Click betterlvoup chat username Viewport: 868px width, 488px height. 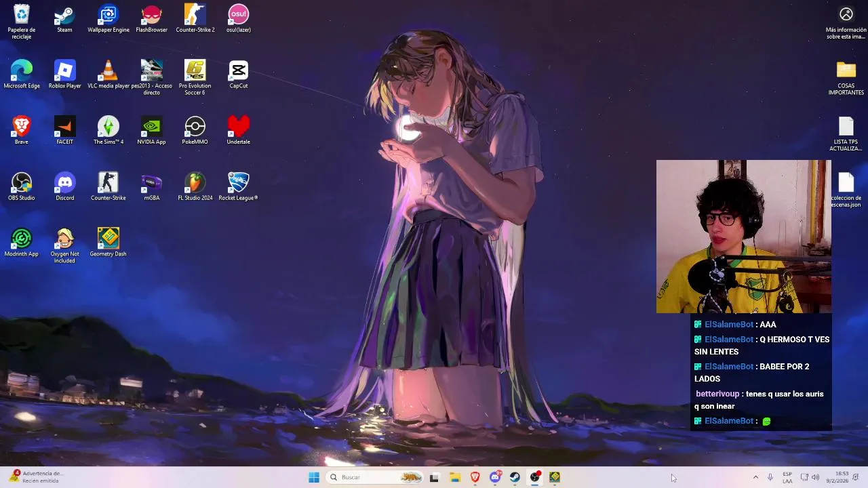pyautogui.click(x=717, y=394)
